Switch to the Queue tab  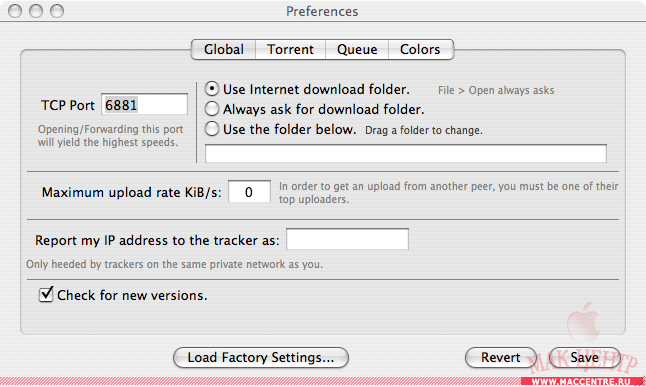pyautogui.click(x=357, y=49)
